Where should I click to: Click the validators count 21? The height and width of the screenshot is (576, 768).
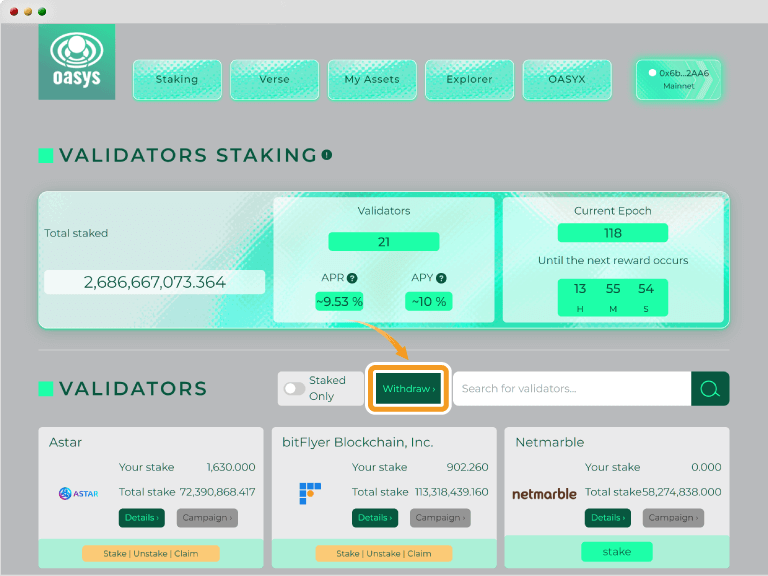pyautogui.click(x=384, y=241)
